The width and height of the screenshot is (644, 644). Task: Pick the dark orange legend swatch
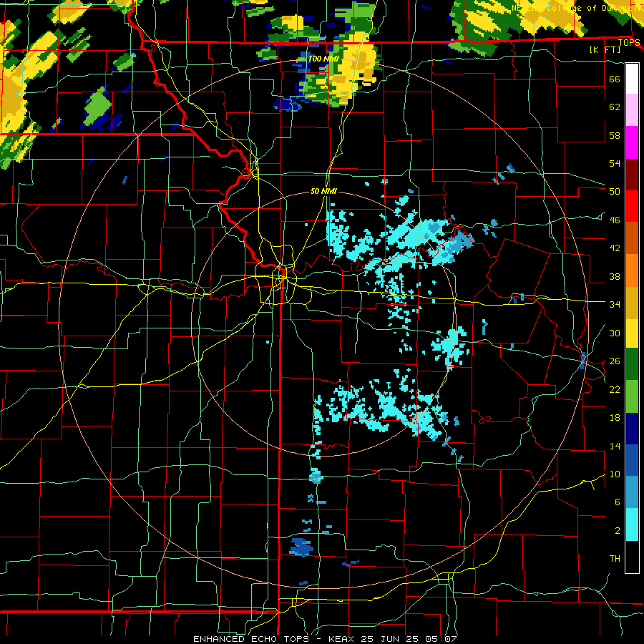click(632, 238)
